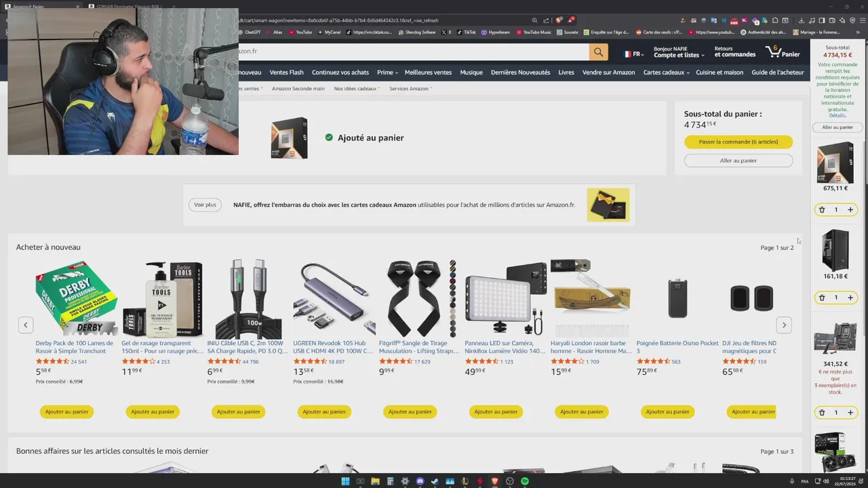Viewport: 868px width, 488px height.
Task: Add INIU Câble USB C to cart
Action: (239, 411)
